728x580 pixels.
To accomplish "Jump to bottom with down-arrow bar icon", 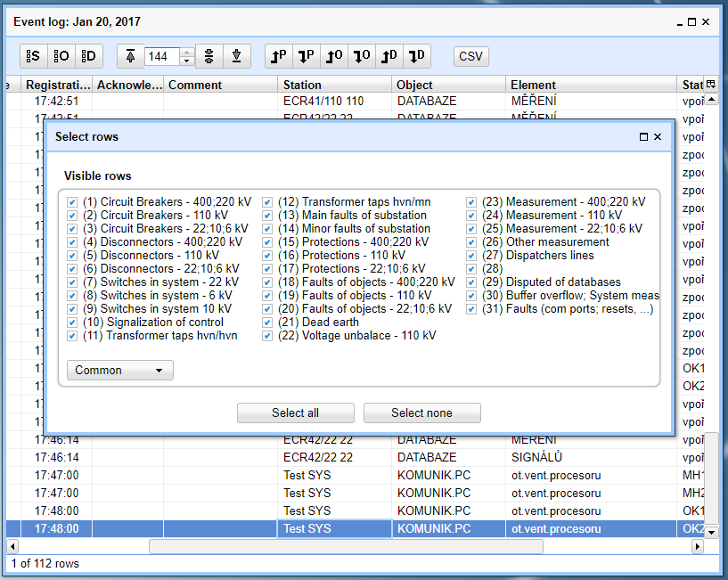I will point(237,56).
